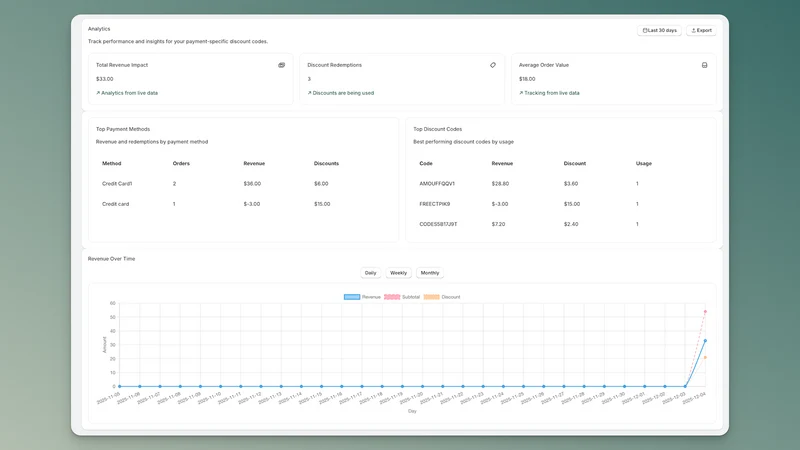Click the arrow icon beside Analytics from live data
The height and width of the screenshot is (450, 800).
98,93
